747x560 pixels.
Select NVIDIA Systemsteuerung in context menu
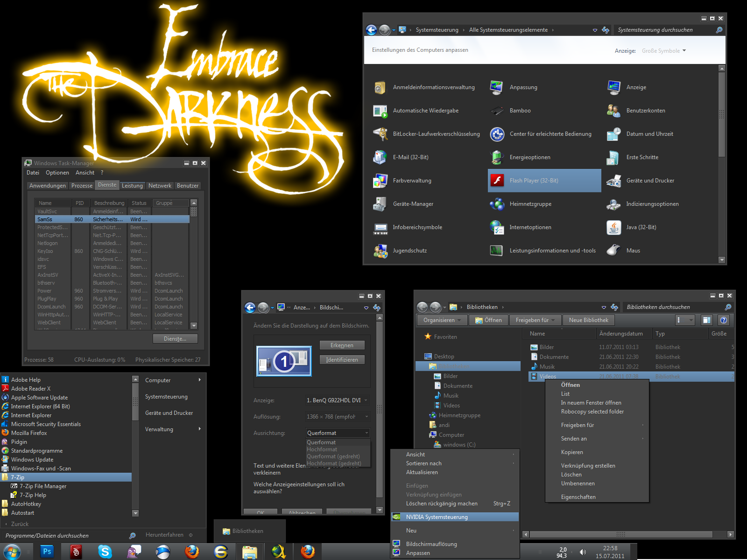click(437, 517)
